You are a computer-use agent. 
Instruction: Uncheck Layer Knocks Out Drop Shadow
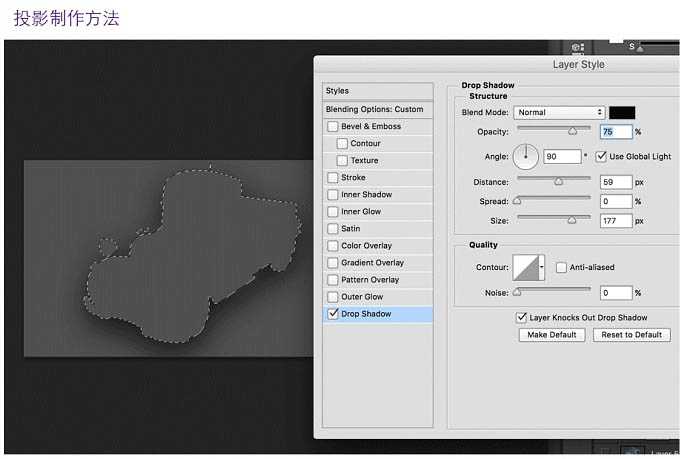[521, 317]
